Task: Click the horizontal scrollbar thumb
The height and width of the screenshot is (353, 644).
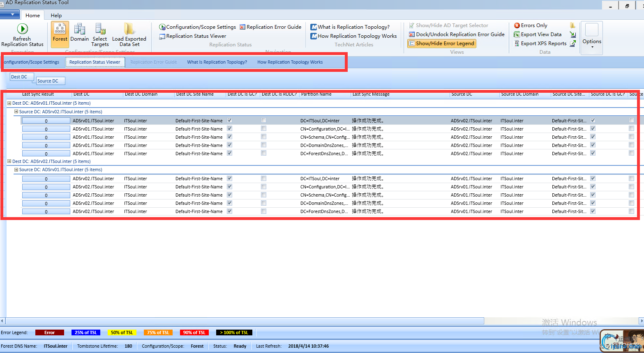Action: coord(245,321)
